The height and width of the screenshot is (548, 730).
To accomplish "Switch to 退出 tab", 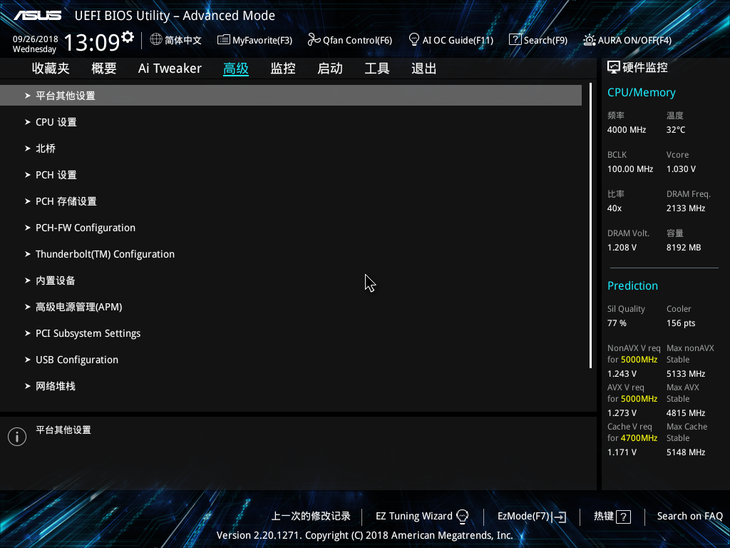I will click(x=424, y=68).
